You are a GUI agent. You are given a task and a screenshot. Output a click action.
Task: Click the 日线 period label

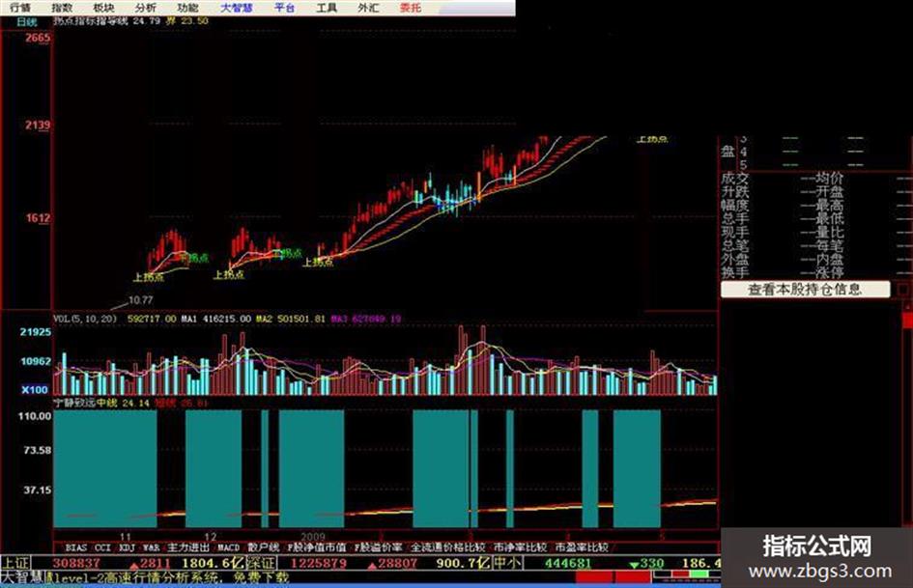click(x=26, y=21)
